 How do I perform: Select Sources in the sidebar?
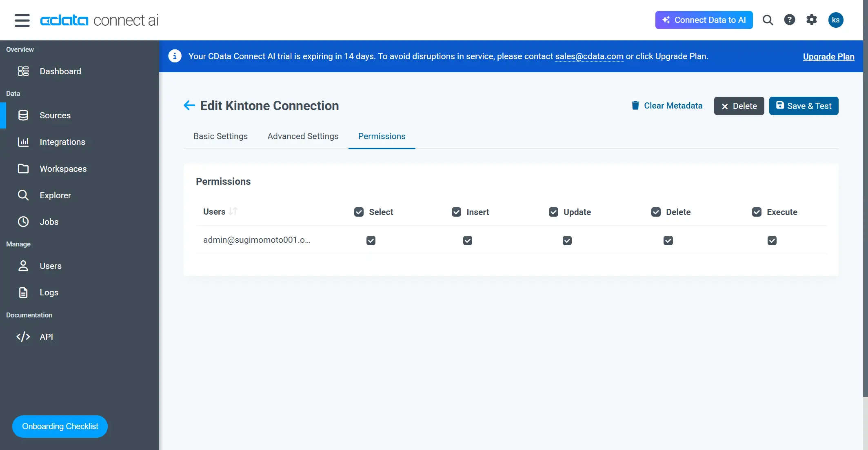point(55,115)
